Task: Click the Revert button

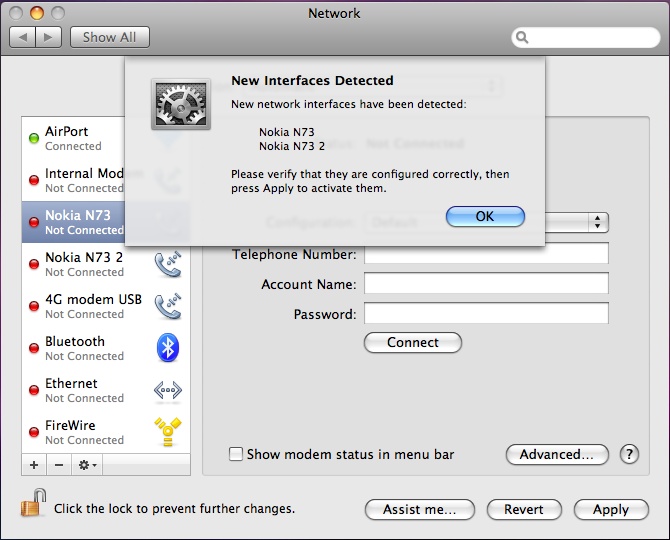Action: [x=524, y=509]
